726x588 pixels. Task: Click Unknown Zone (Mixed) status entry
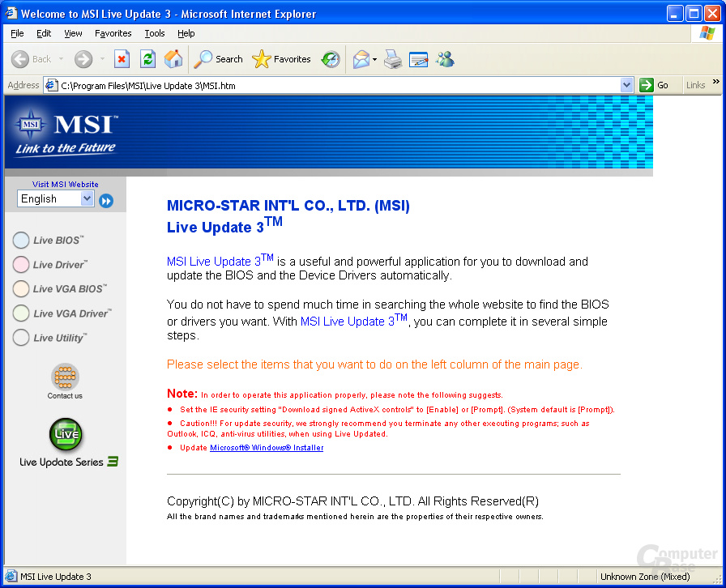coord(645,577)
